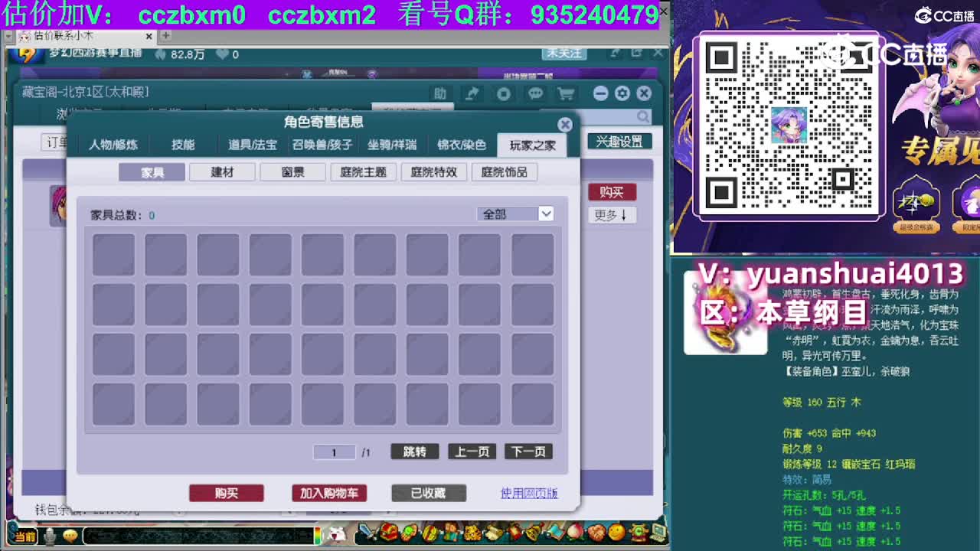The height and width of the screenshot is (551, 980).
Task: Click the yellow smiley face icon in game bar
Action: [616, 532]
